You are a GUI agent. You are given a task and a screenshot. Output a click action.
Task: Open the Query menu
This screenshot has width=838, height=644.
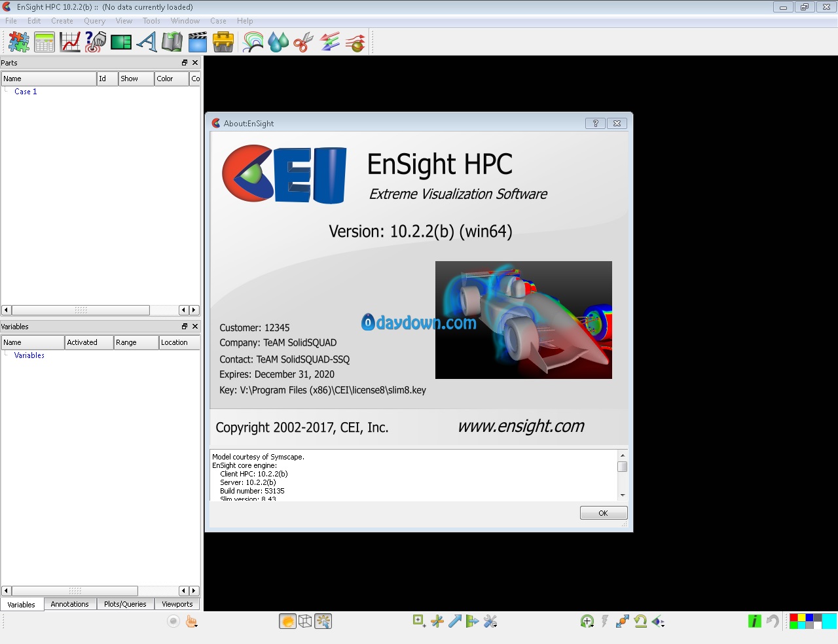tap(94, 21)
